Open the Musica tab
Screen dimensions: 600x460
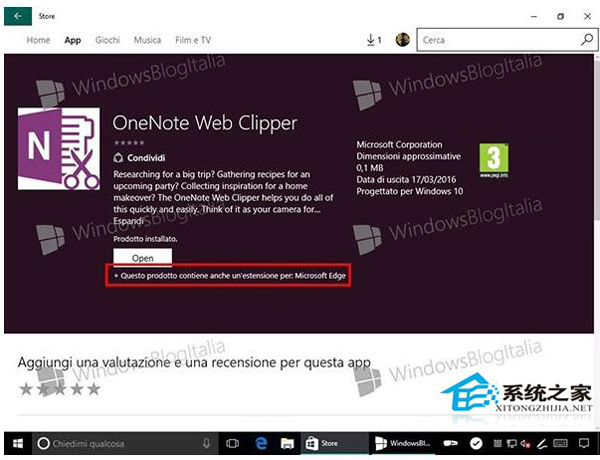pyautogui.click(x=147, y=40)
